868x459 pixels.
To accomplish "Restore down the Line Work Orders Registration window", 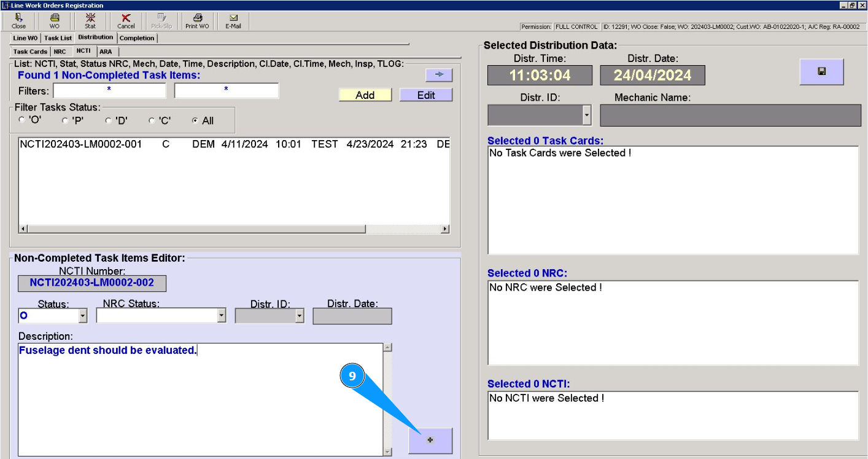I will (x=852, y=5).
